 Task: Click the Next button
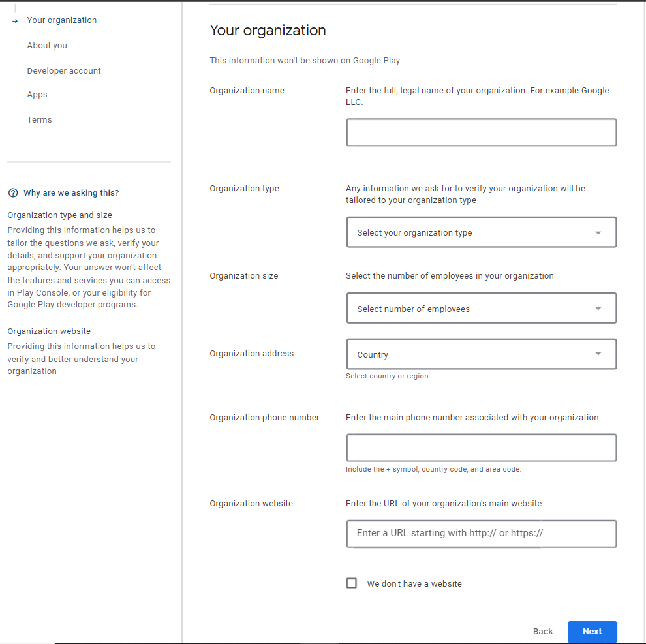[x=592, y=631]
